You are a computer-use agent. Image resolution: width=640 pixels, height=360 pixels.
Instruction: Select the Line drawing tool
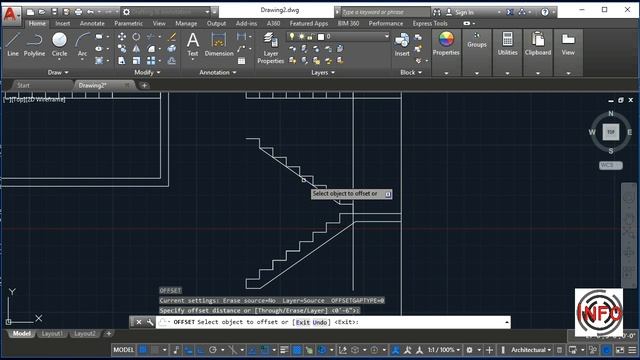13,45
